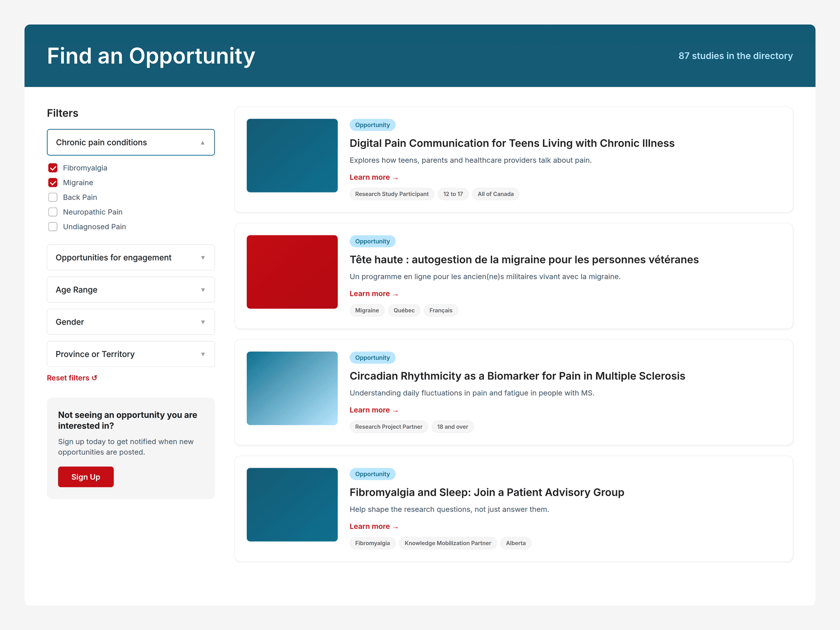The width and height of the screenshot is (840, 630).
Task: Open Learn more for Digital Pain Communication
Action: (x=374, y=177)
